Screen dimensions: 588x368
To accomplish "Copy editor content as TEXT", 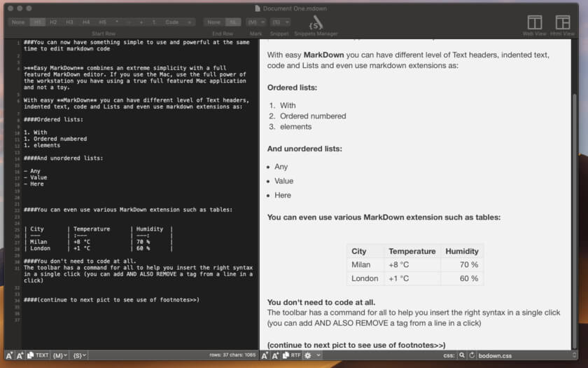I will 38,355.
